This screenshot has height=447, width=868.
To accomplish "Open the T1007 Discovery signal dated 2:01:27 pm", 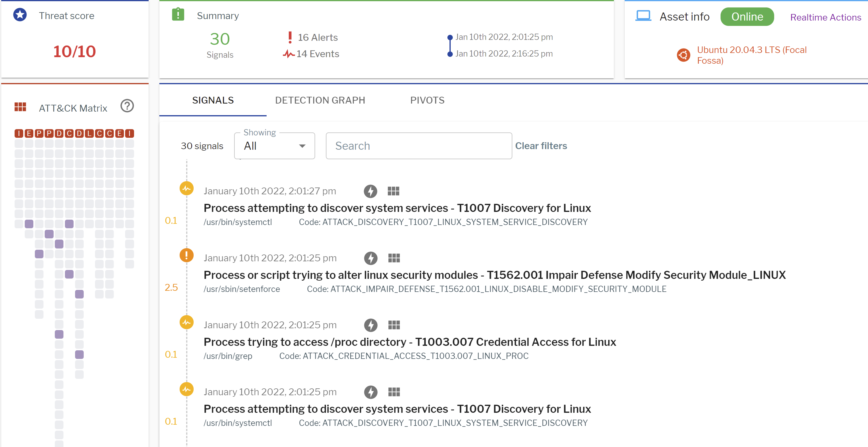I will coord(397,208).
